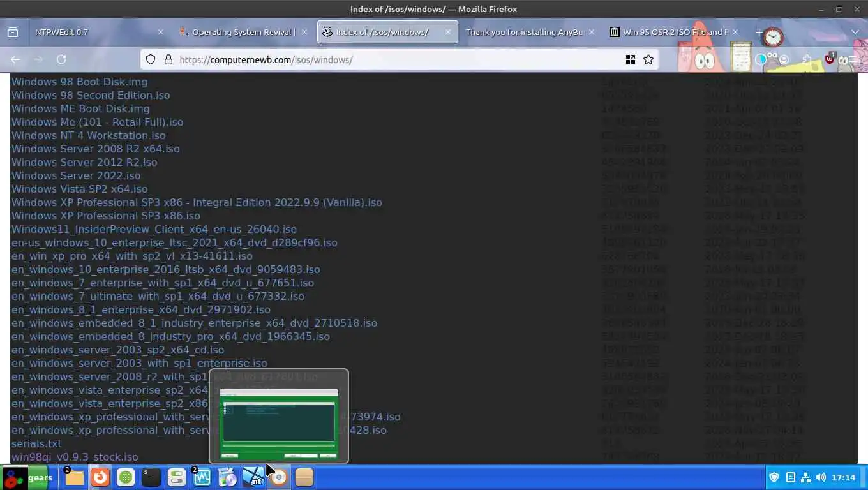Open the settings toggles app in taskbar
This screenshot has width=868, height=490.
(177, 477)
